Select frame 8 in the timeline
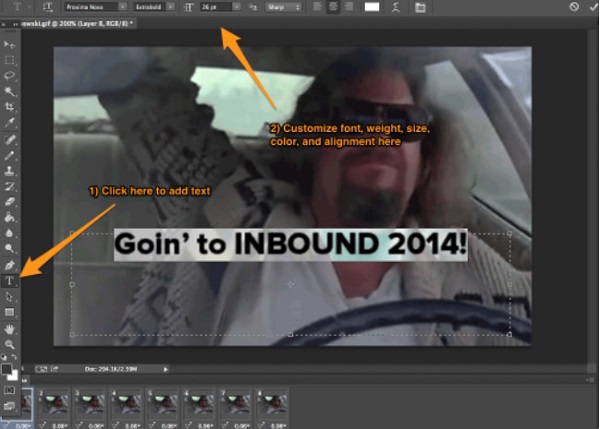Screen dimensions: 600x429 272,404
